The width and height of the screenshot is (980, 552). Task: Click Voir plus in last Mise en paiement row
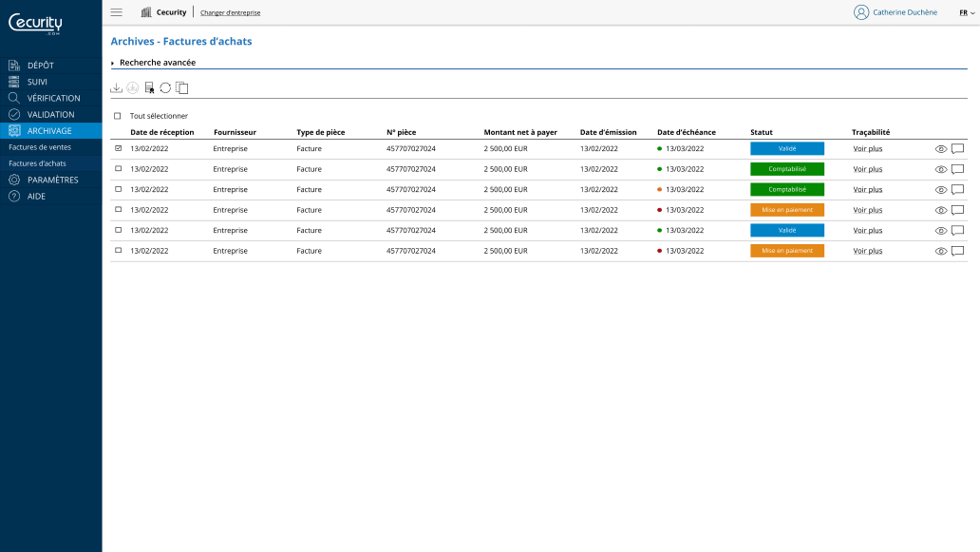[868, 251]
